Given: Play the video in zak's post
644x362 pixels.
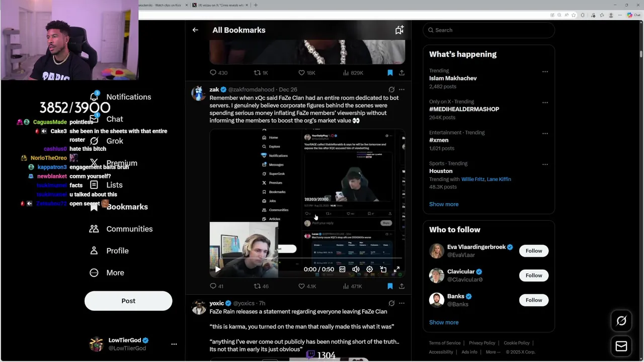Looking at the screenshot, I should tap(218, 269).
